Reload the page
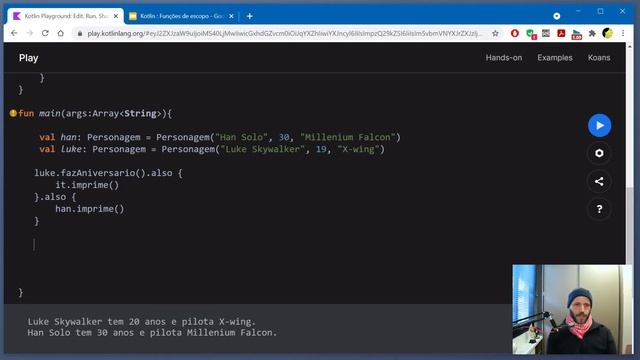Screen dimensions: 640x360 [45, 33]
